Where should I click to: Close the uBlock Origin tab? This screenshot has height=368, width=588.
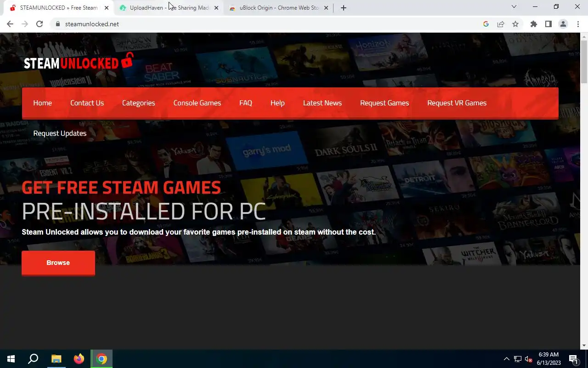click(x=326, y=8)
